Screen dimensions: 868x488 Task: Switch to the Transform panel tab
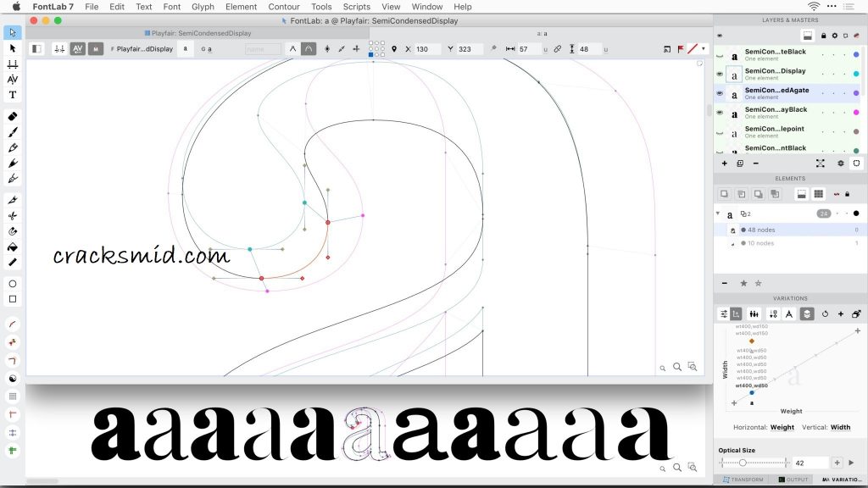coord(743,480)
